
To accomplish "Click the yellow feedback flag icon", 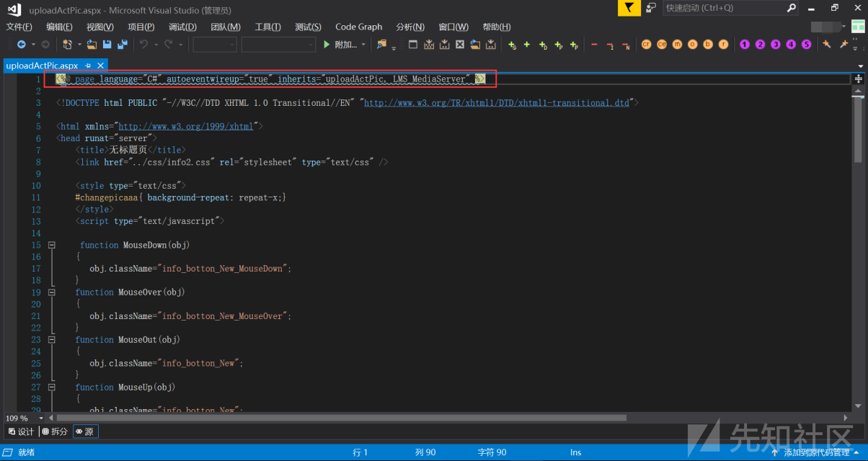I will pyautogui.click(x=629, y=8).
